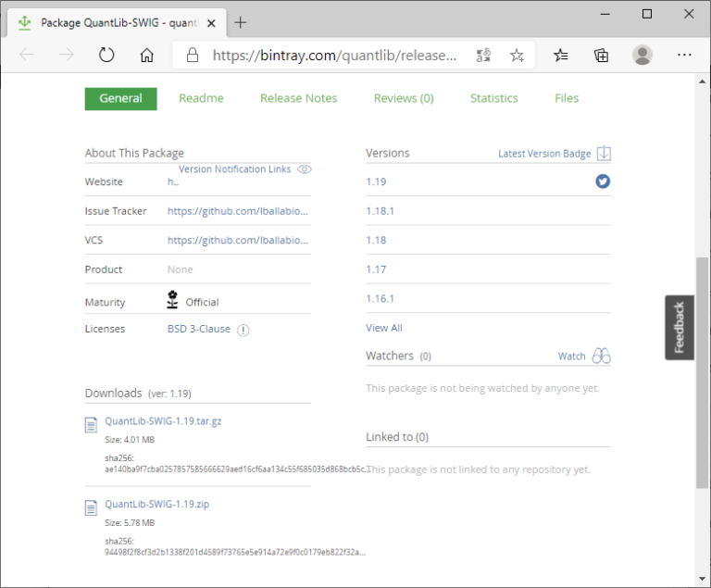The width and height of the screenshot is (711, 588).
Task: Expand the full versions list via View All
Action: 384,328
